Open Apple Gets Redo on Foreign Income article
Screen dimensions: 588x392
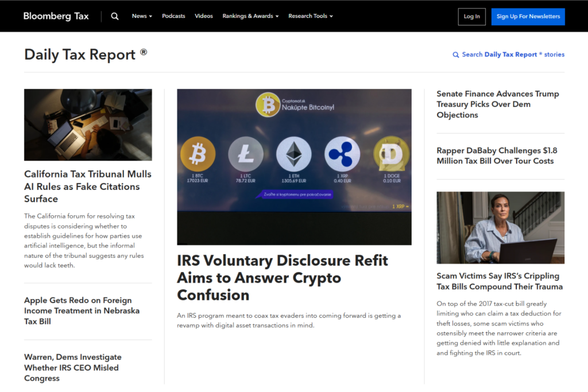(82, 311)
